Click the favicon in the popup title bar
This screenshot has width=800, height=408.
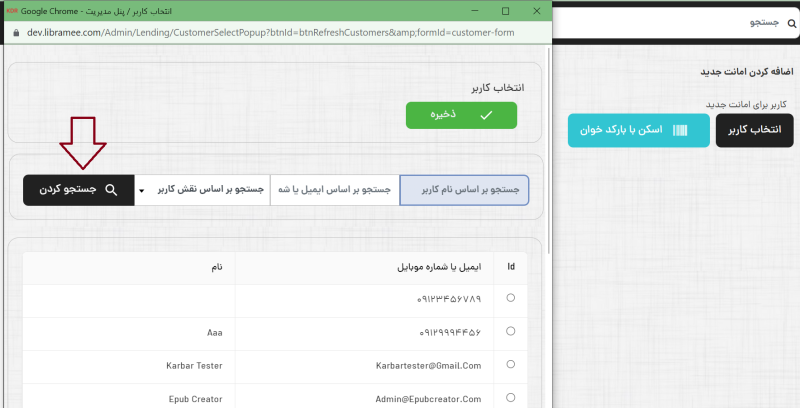11,10
